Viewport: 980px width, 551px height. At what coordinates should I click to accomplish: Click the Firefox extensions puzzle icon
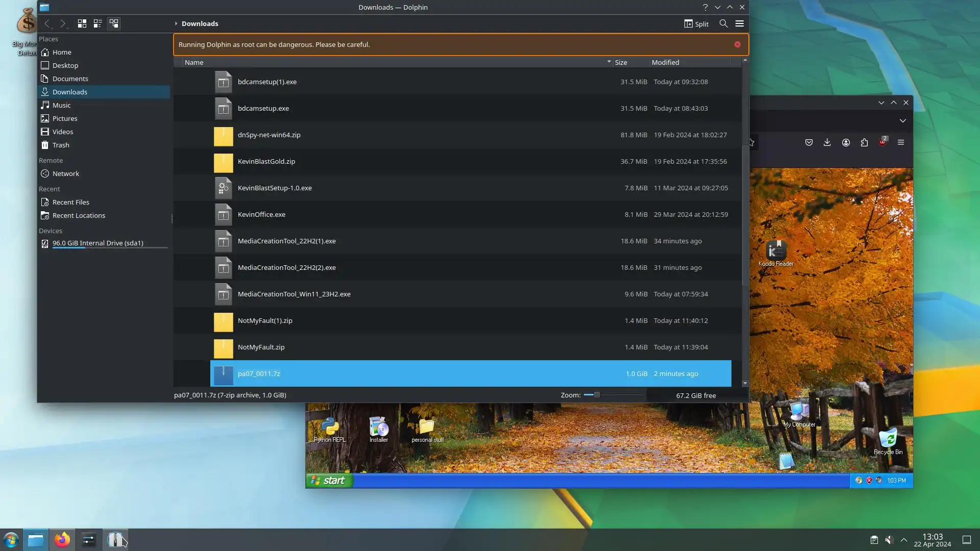tap(864, 142)
